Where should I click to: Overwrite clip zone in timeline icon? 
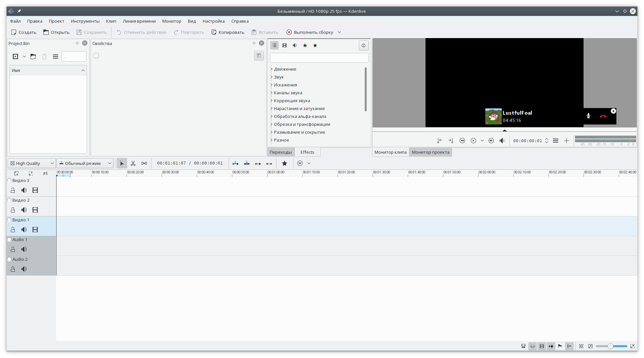(247, 163)
